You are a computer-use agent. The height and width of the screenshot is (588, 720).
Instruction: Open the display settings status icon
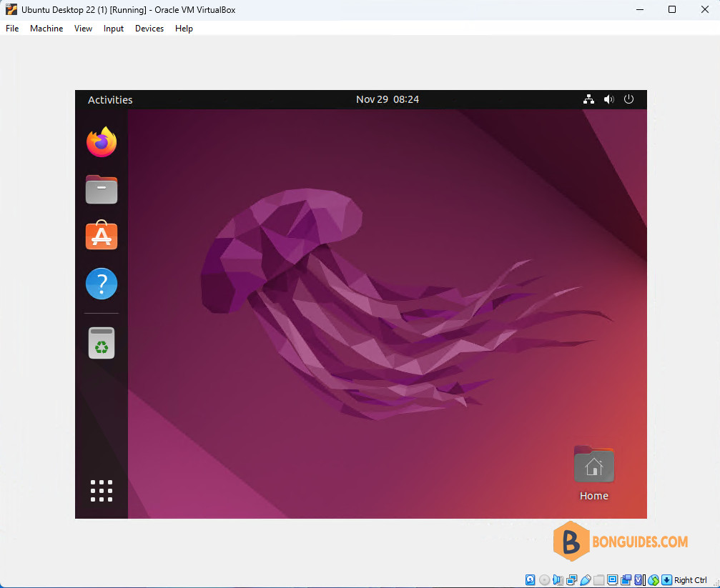pyautogui.click(x=612, y=579)
